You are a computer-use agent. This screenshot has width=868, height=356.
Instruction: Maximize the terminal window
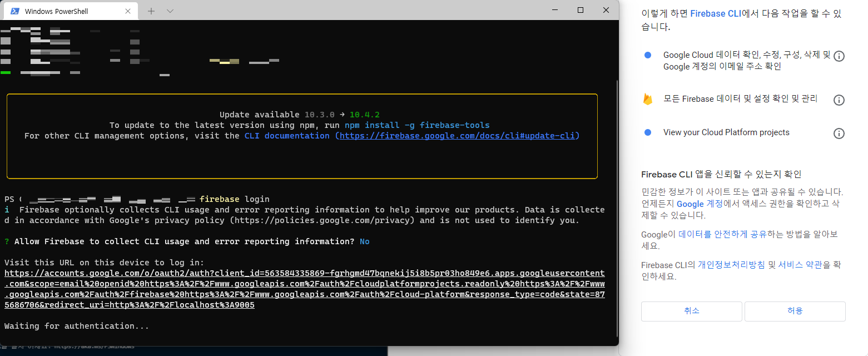click(581, 10)
